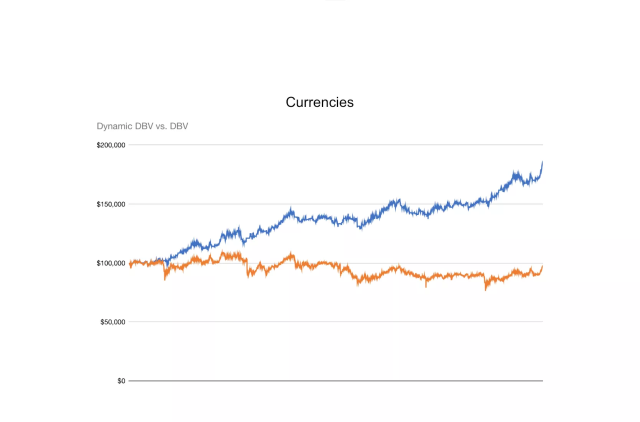Click the $100,000 y-axis label
Viewport: 640px width, 422px height.
(x=111, y=263)
